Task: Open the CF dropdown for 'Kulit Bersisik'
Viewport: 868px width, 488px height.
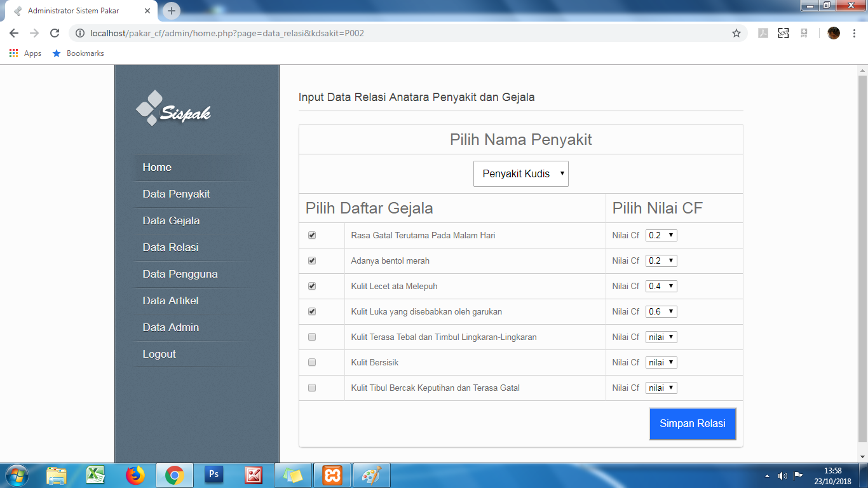Action: coord(661,362)
